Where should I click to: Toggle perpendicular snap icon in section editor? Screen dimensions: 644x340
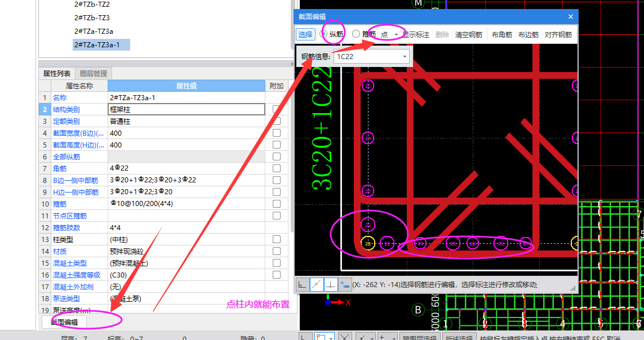[331, 284]
